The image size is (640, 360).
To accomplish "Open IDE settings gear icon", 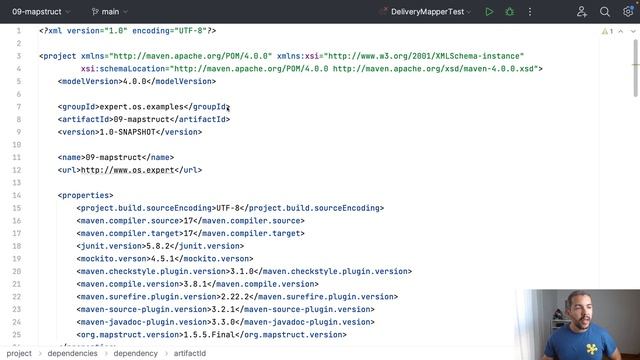I will point(628,12).
